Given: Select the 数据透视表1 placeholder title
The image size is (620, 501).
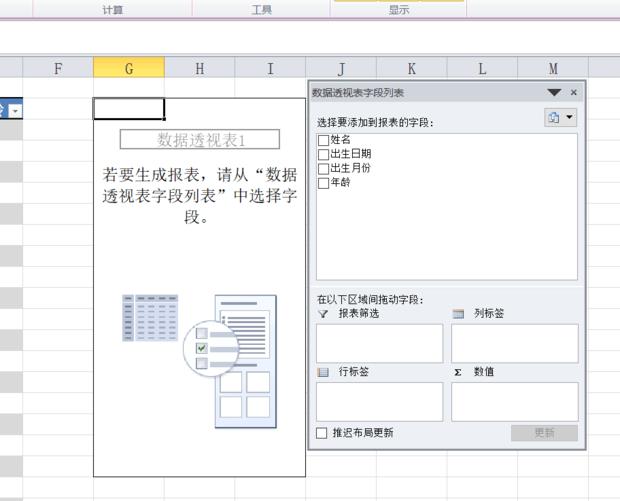Looking at the screenshot, I should 200,140.
